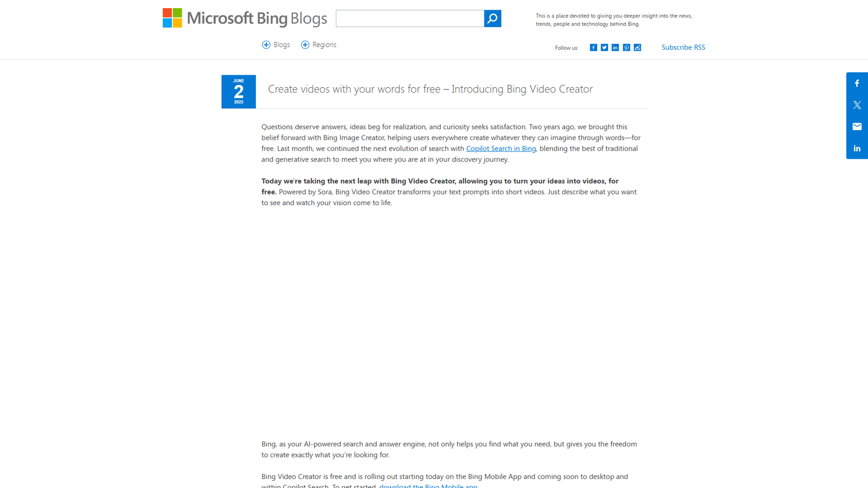Share article on X from sidebar
The height and width of the screenshot is (488, 868).
(x=857, y=104)
